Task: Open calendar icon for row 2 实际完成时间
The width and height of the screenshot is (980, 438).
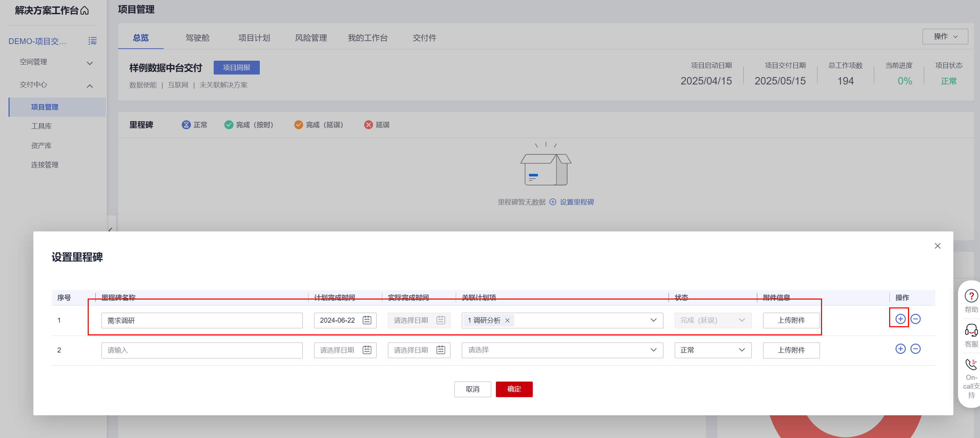Action: click(440, 350)
